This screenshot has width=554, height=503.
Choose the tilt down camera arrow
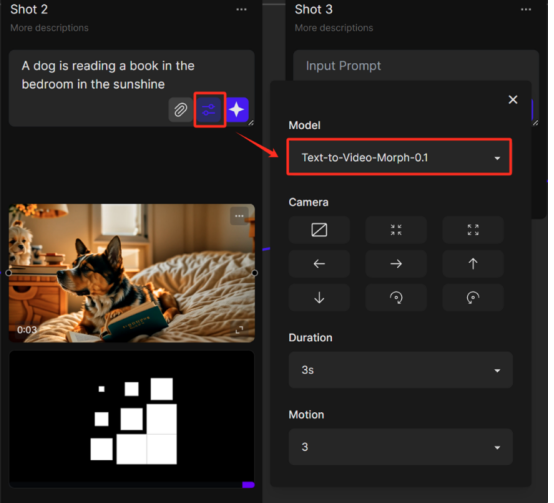pyautogui.click(x=319, y=297)
